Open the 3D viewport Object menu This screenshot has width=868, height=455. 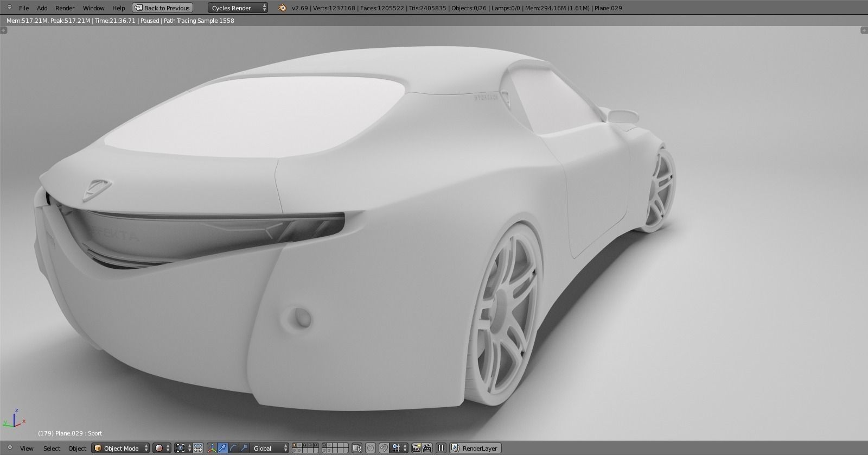pos(77,448)
